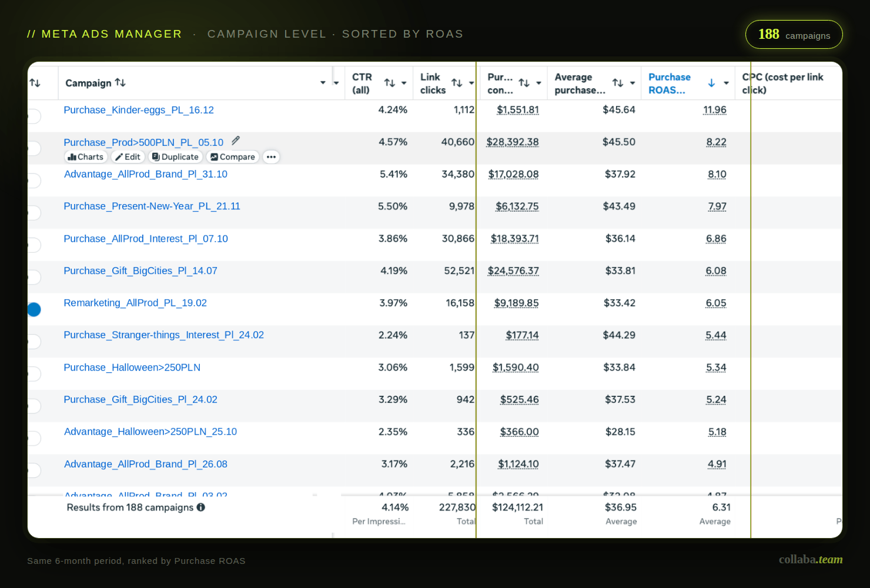870x588 pixels.
Task: Sort by Campaign name arrows icon
Action: (121, 83)
